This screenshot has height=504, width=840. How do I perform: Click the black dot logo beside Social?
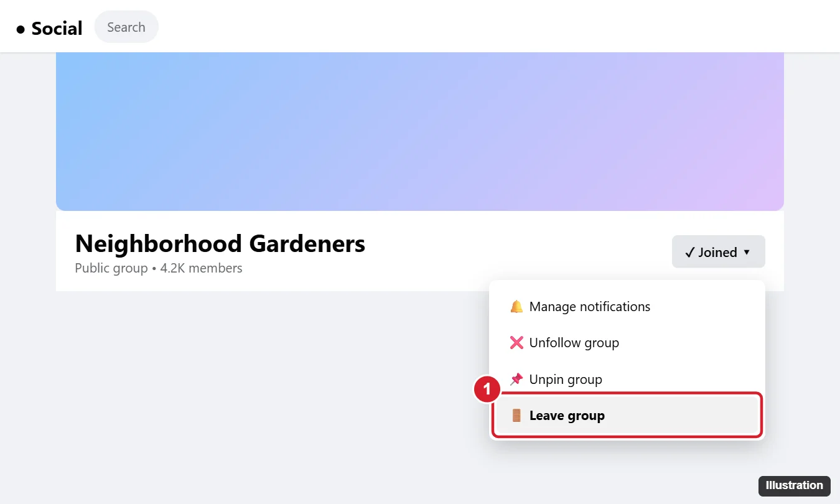point(21,29)
